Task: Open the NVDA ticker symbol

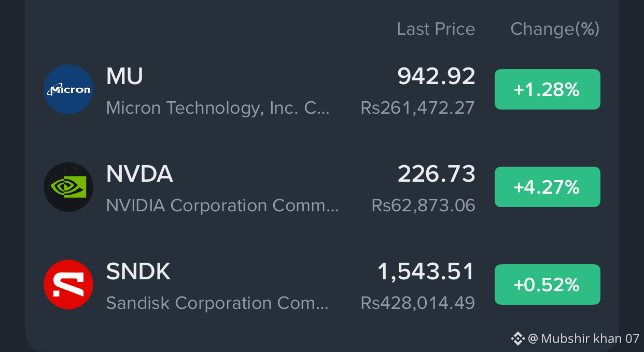Action: click(x=139, y=174)
